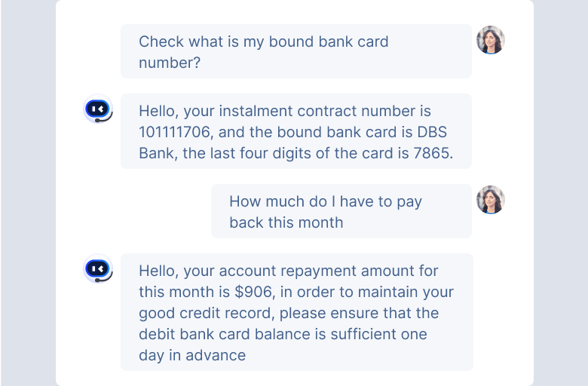This screenshot has height=386, width=588.
Task: Click "back this month" in the user message
Action: click(x=286, y=222)
